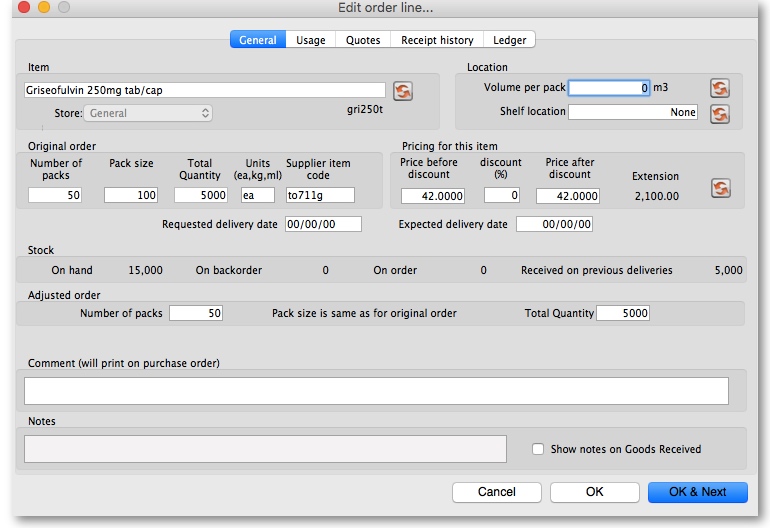The width and height of the screenshot is (770, 528).
Task: Select the Receipt history tab
Action: tap(437, 40)
